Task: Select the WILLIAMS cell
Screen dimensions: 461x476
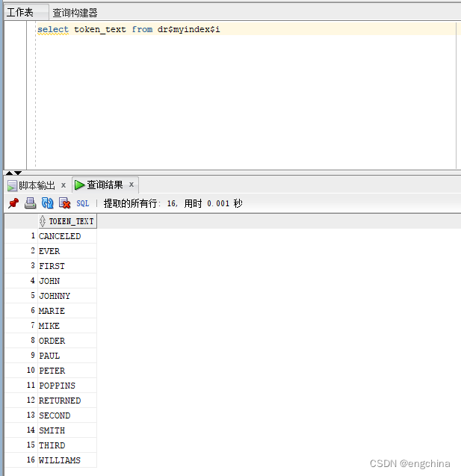Action: click(67, 460)
